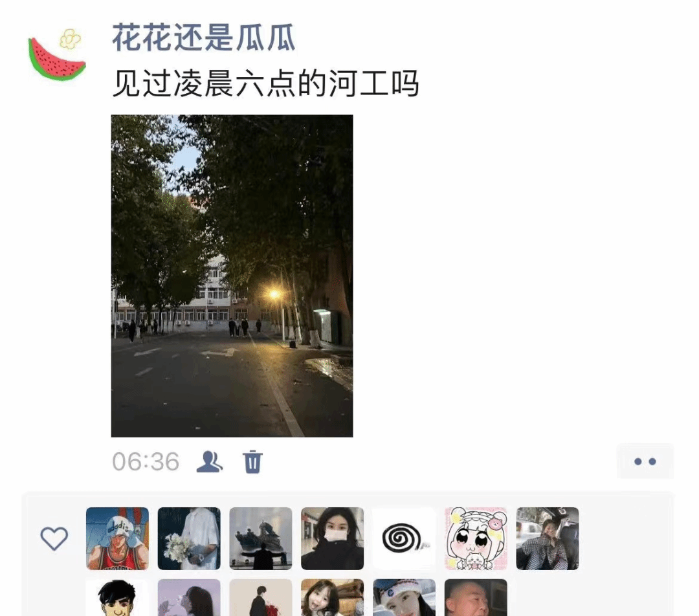Open avatar of woman wearing white mask
Image resolution: width=699 pixels, height=616 pixels.
pos(333,538)
